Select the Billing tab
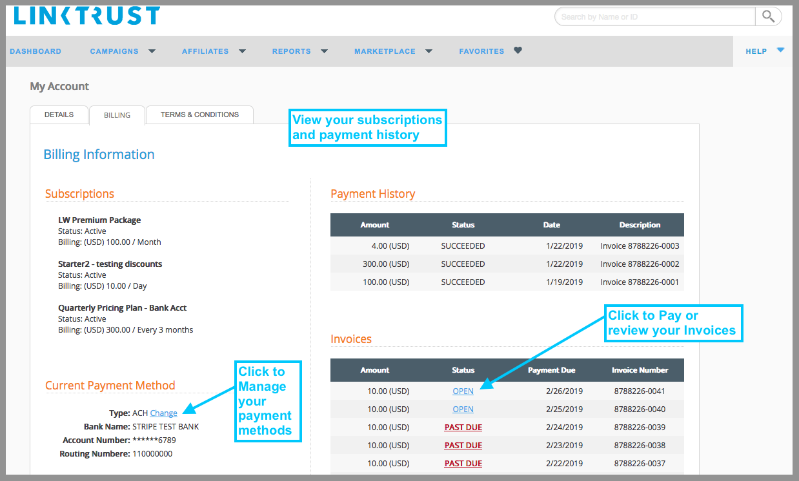 pos(117,115)
